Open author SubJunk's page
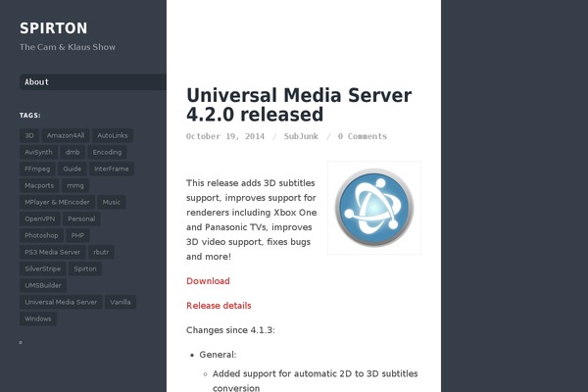 tap(301, 136)
